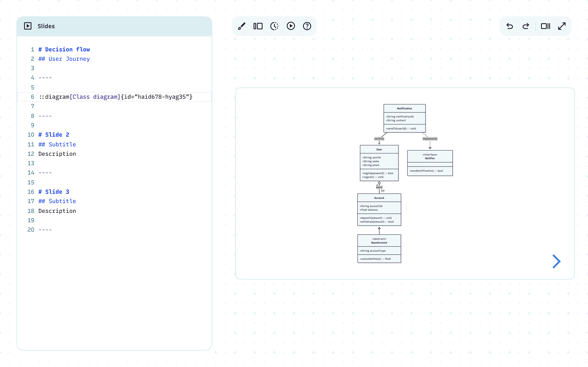Advance slides using the right chevron
Viewport: 588px width, 367px height.
[x=556, y=261]
